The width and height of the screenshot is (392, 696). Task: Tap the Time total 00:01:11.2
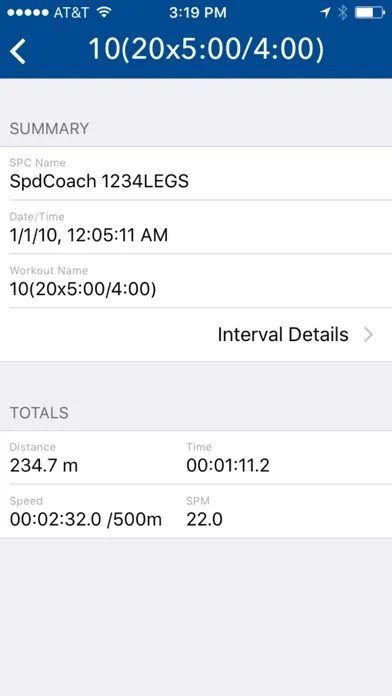[228, 466]
